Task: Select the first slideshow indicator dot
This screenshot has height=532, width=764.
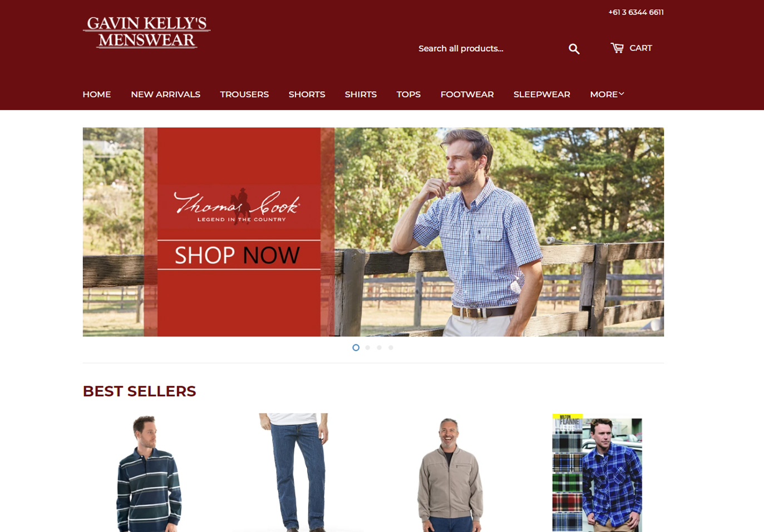Action: coord(356,347)
